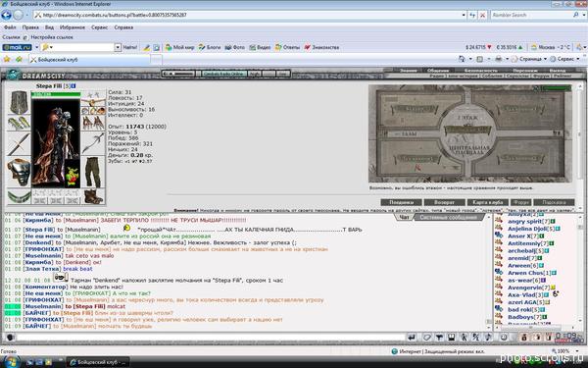Click the chat filter funnel icon
The image size is (588, 368).
[x=439, y=338]
